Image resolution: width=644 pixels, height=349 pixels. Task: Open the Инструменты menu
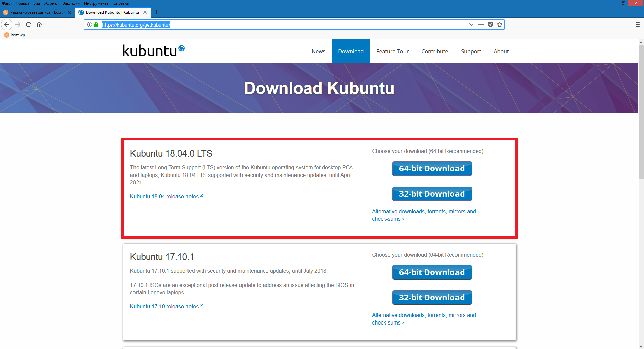point(97,3)
